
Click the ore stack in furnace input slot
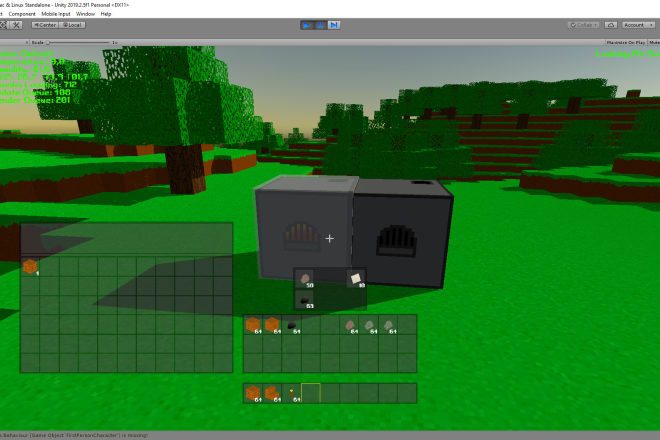tap(305, 279)
